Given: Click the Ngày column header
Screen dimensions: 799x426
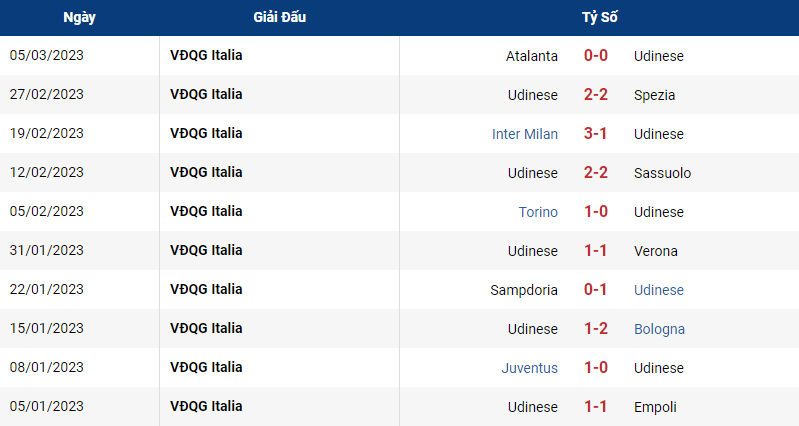Looking at the screenshot, I should (x=79, y=17).
